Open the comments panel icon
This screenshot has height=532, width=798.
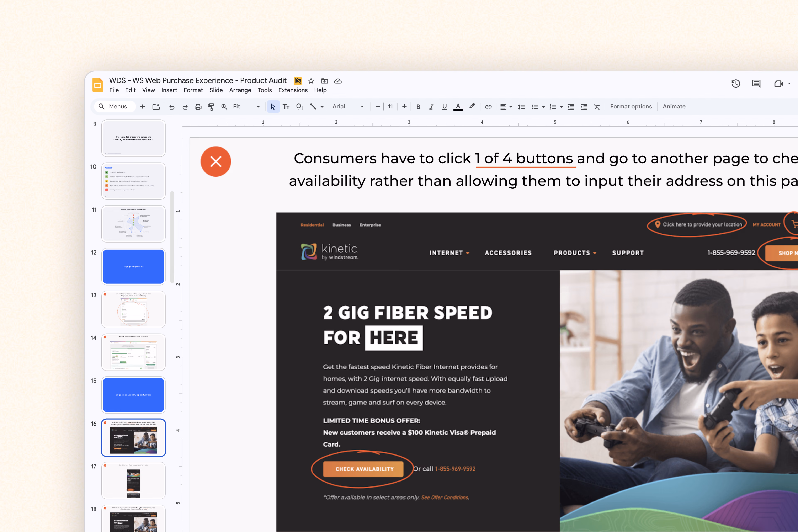click(756, 84)
